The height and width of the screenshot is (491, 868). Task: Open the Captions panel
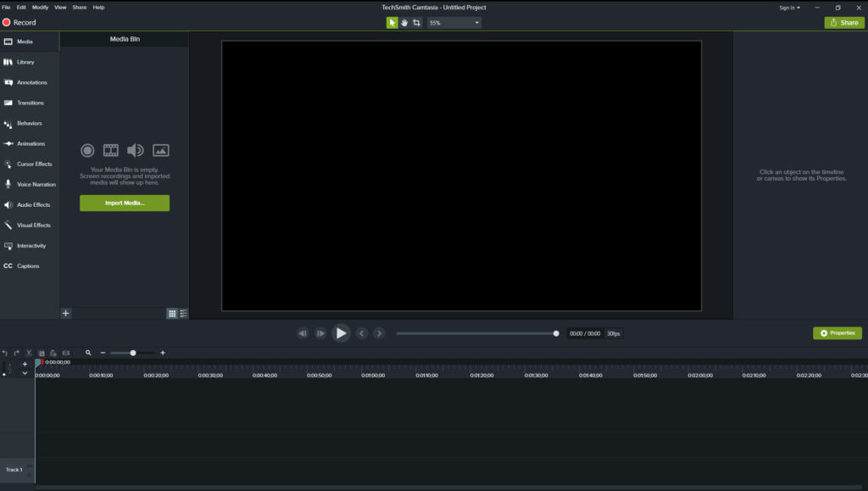pyautogui.click(x=30, y=266)
